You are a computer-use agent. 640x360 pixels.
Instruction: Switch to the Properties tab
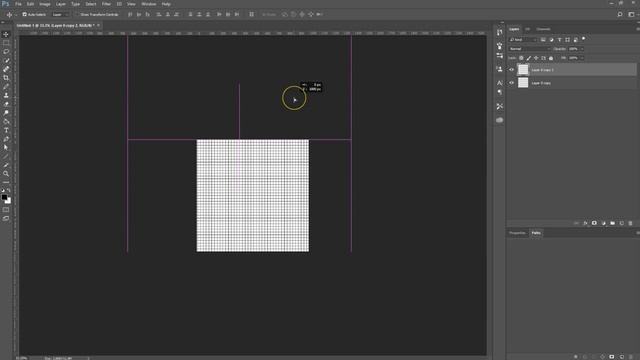click(517, 233)
